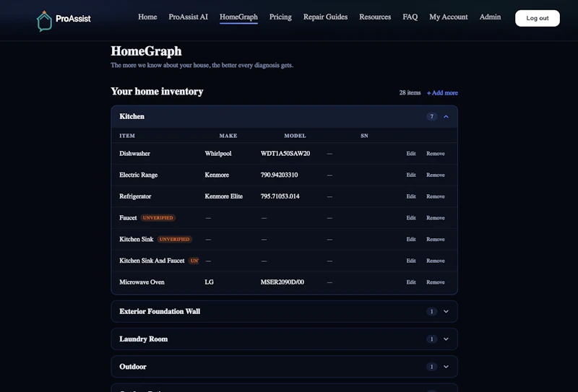The width and height of the screenshot is (578, 392).
Task: Expand the Exterior Foundation Wall chevron
Action: 446,311
